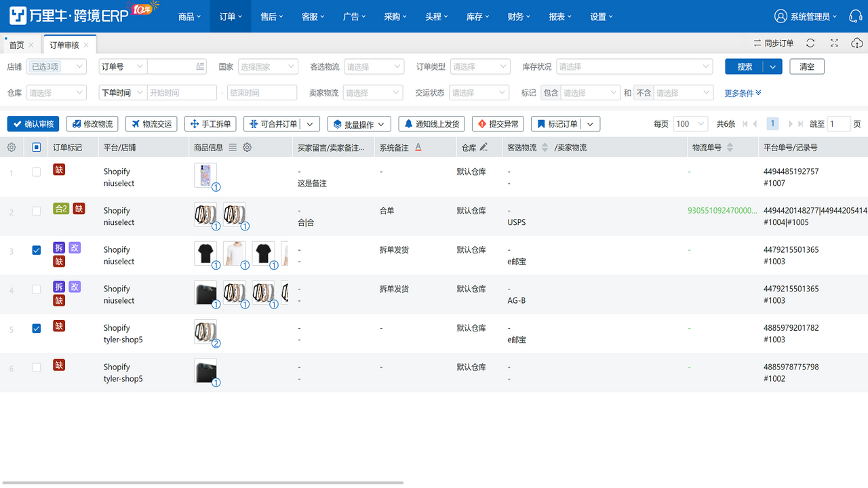Click the 跳至 page number input
Screen dimensions: 868x488
(839, 124)
